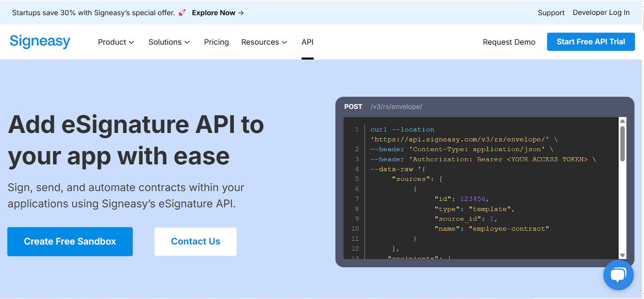Click Start Free API Trial button
Screen dimensions: 644x299
click(591, 42)
